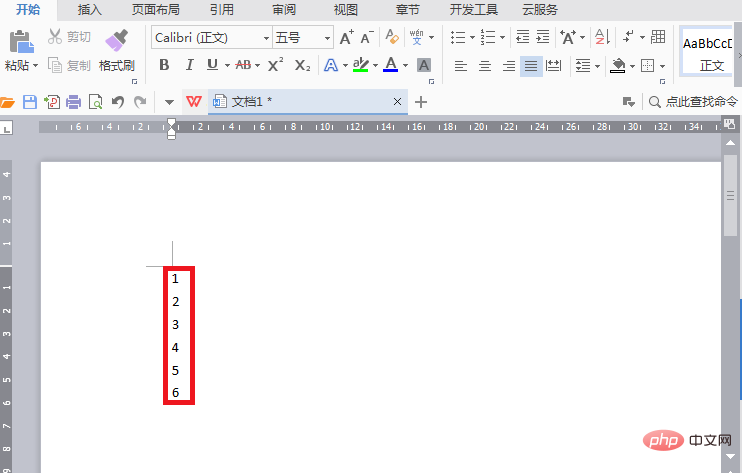Viewport: 742px width, 473px height.
Task: Increase font size with A+ icon
Action: pos(346,37)
